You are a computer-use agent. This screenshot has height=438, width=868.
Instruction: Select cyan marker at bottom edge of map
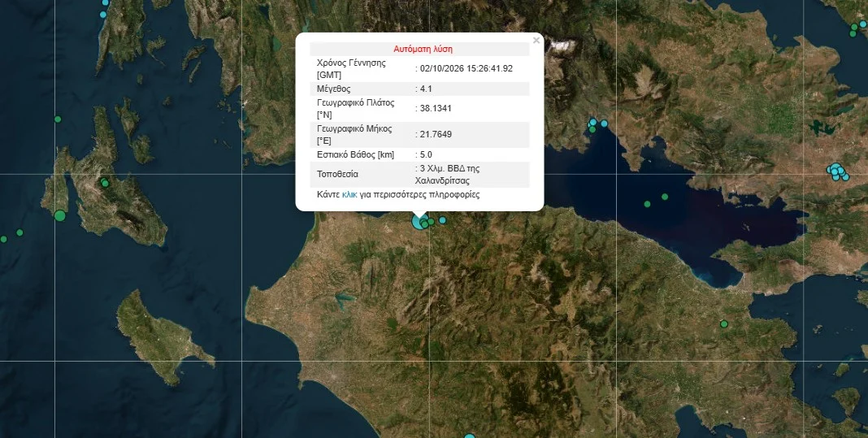[x=470, y=437]
